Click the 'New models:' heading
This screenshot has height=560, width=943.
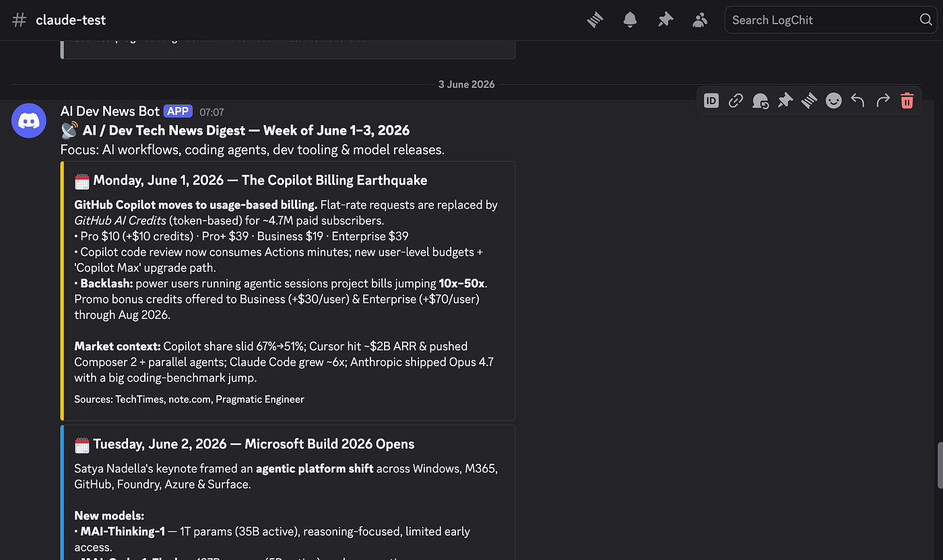point(109,516)
